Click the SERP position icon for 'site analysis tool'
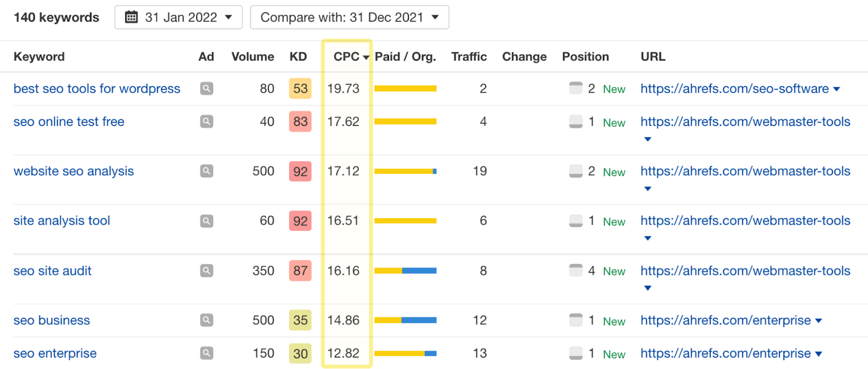868x369 pixels. point(576,221)
